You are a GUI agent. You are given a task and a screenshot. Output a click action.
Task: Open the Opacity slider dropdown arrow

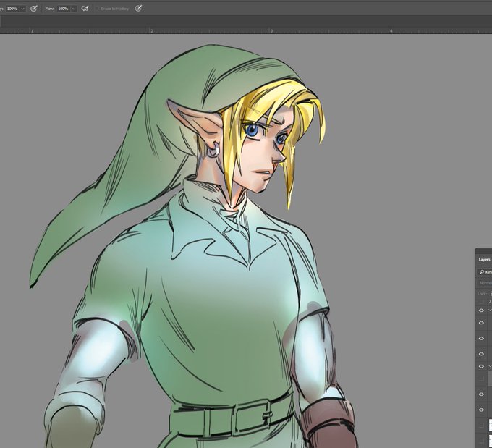tap(23, 9)
